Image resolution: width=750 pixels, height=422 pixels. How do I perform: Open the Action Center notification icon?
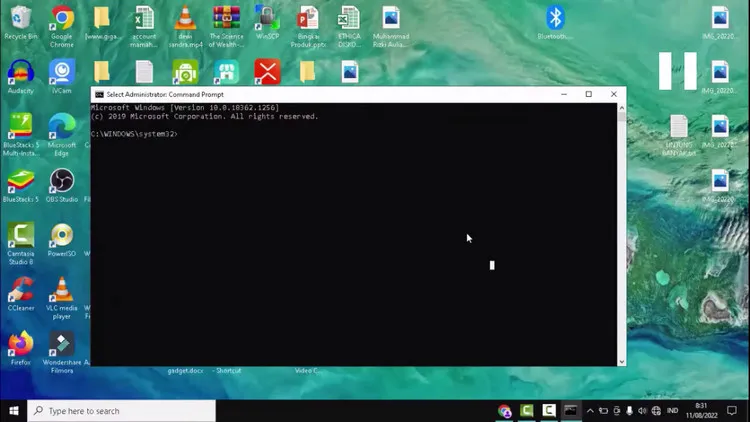tap(732, 411)
